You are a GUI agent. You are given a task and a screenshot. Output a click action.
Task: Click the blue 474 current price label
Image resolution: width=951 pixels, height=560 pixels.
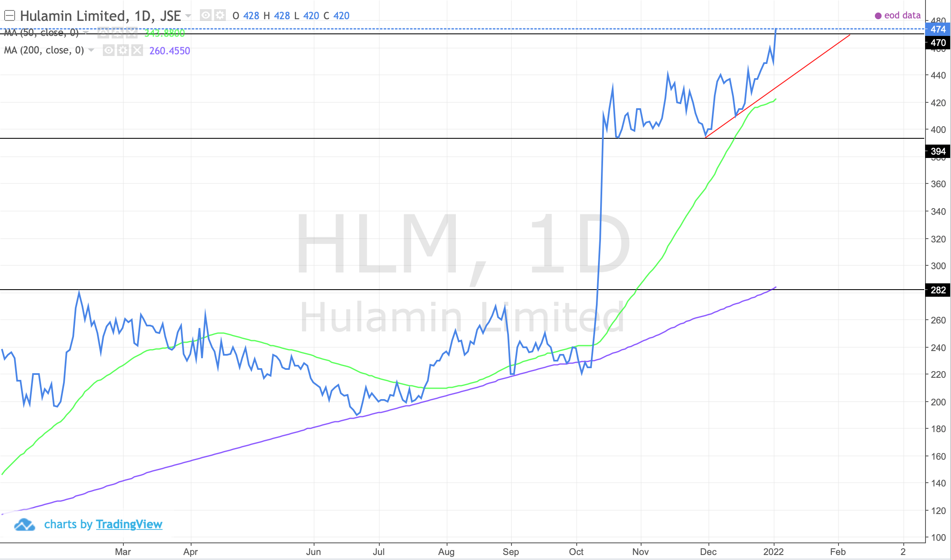938,29
